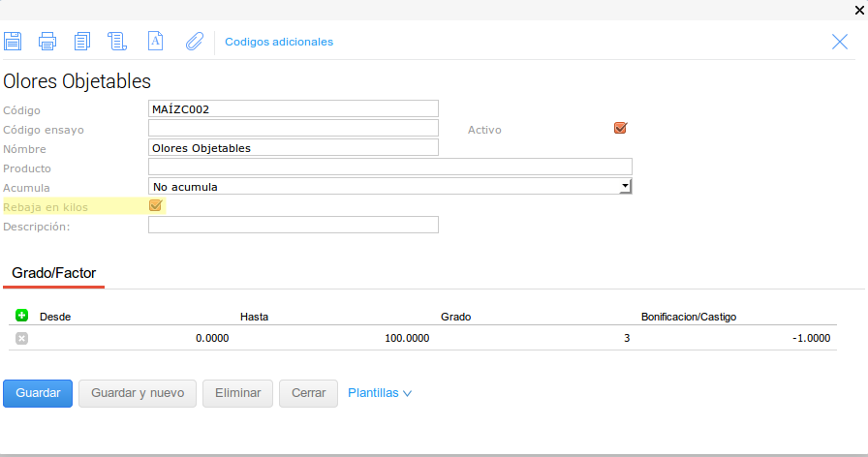The image size is (868, 457).
Task: Click the scroll log icon
Action: point(117,41)
